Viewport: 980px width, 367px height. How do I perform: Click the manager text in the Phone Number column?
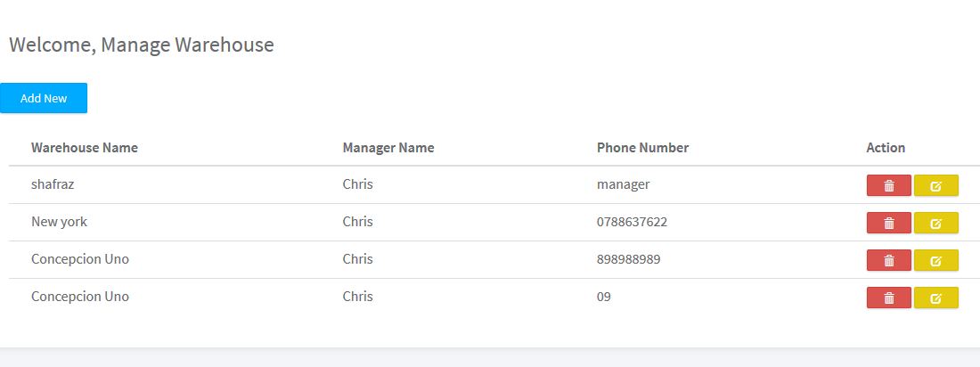pyautogui.click(x=623, y=184)
